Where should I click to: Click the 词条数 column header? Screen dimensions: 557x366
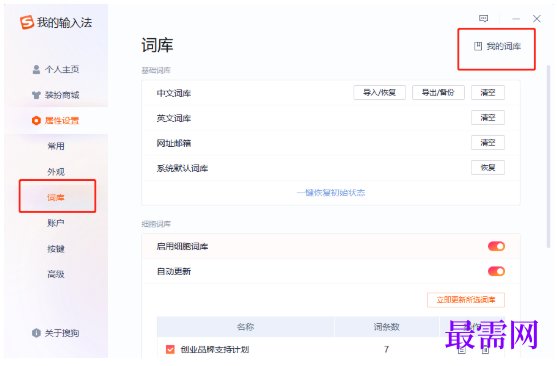386,327
